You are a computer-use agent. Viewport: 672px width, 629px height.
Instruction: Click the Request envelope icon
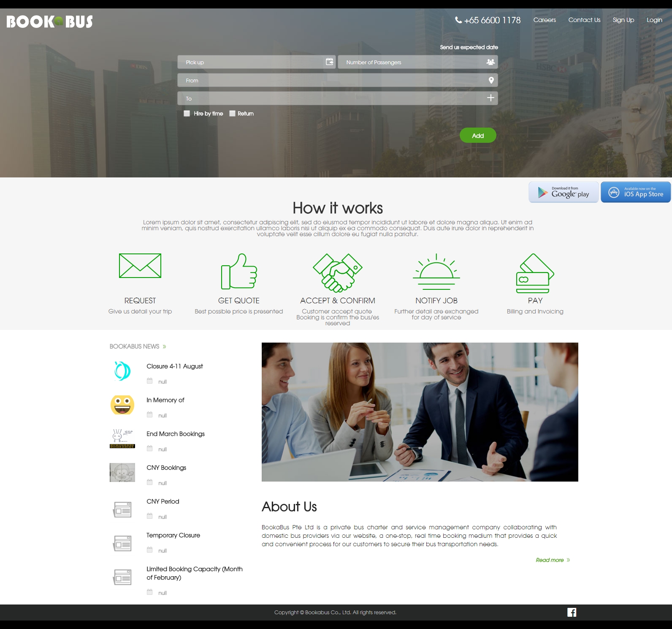click(x=140, y=266)
